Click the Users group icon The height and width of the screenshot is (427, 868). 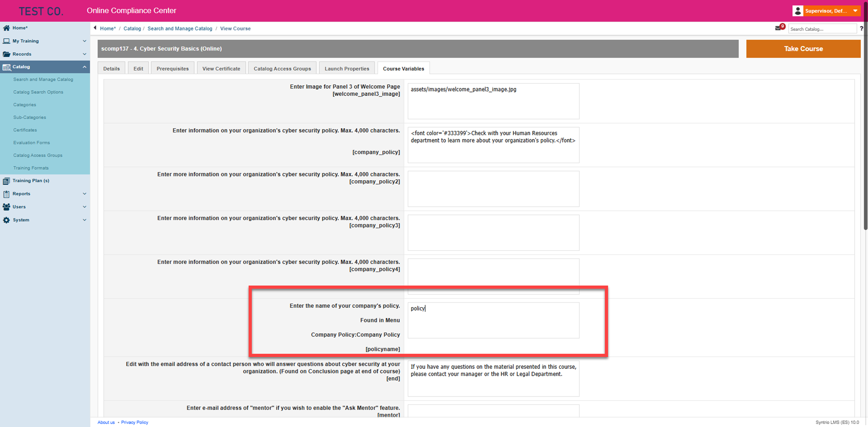[6, 207]
